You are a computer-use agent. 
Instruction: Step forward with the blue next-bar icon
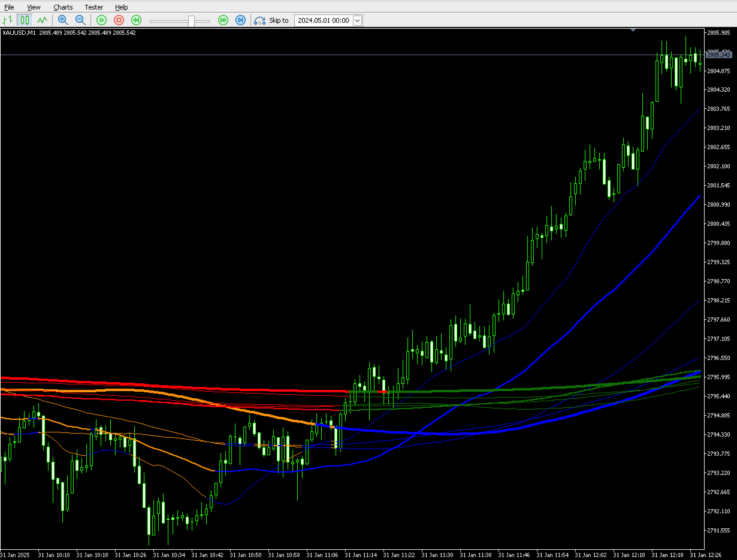(240, 20)
